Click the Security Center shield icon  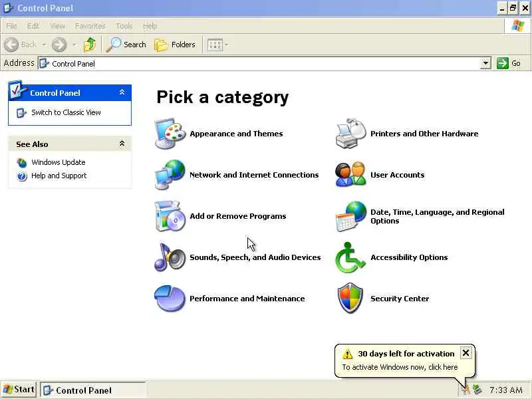pos(350,299)
